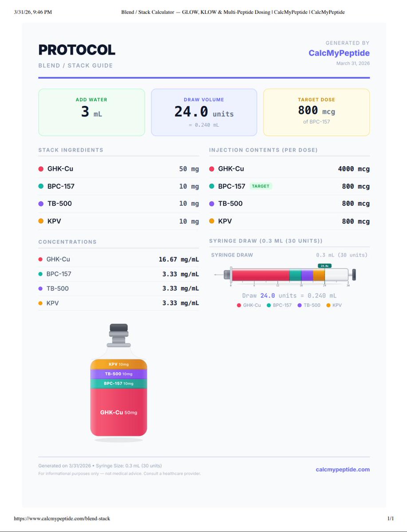Click the '3/31/26, 9:46 PM' print timestamp
This screenshot has width=407, height=532.
click(x=32, y=12)
